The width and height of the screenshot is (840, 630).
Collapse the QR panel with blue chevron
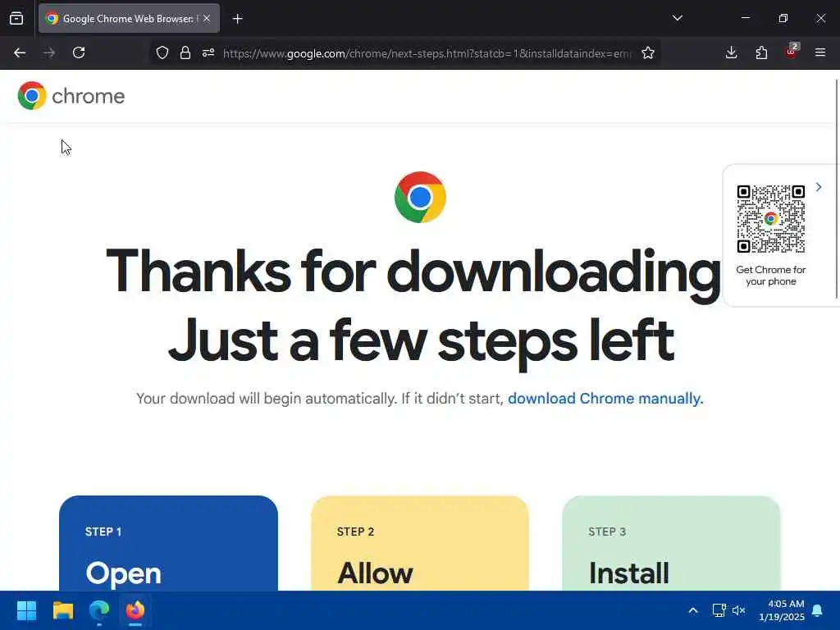[819, 187]
